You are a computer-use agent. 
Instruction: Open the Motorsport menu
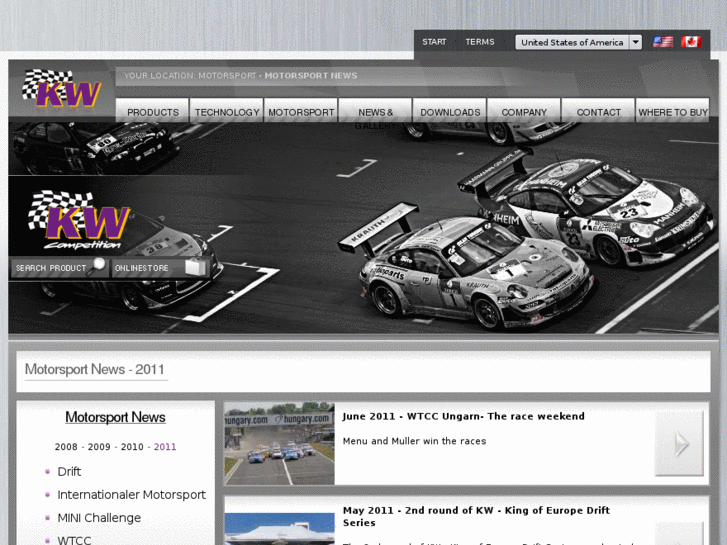click(x=301, y=110)
